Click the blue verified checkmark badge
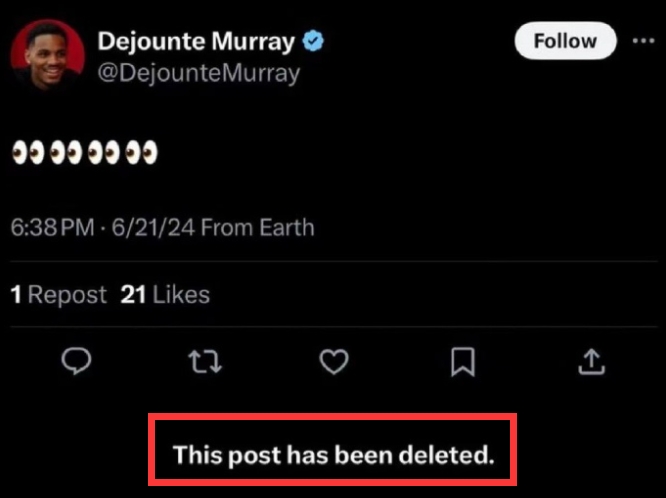The width and height of the screenshot is (666, 498). click(313, 41)
